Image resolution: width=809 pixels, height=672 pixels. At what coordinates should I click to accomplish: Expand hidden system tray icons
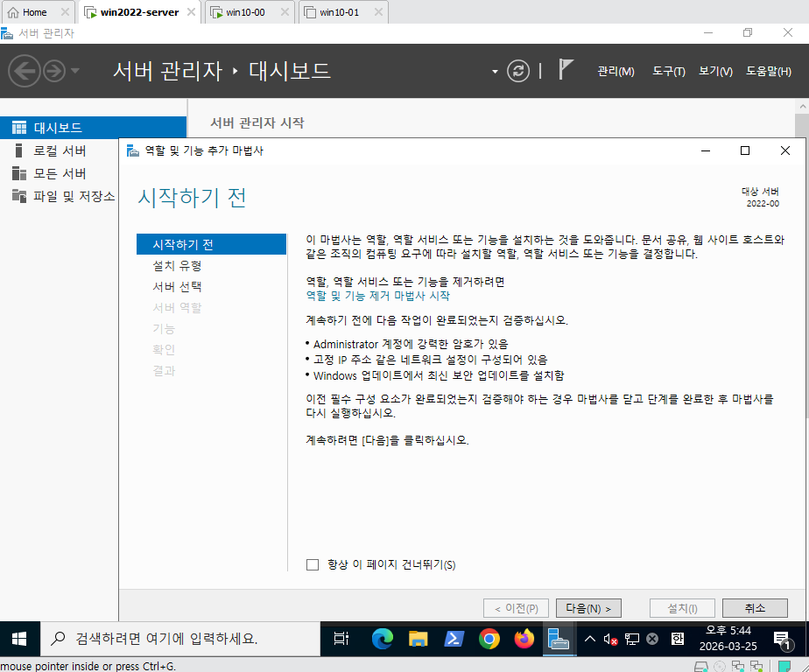click(590, 639)
